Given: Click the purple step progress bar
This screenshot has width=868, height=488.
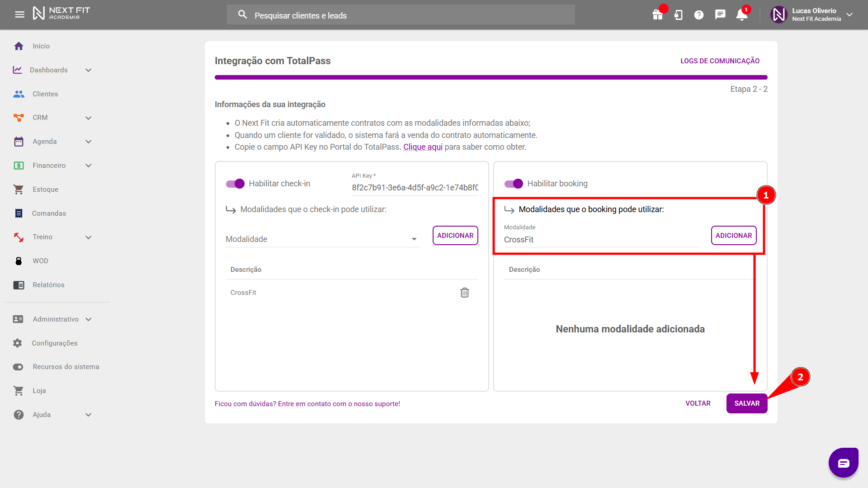Looking at the screenshot, I should (x=491, y=77).
